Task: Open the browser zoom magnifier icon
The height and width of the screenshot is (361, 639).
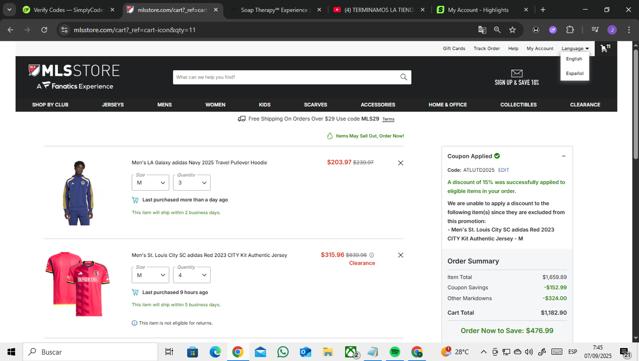Action: point(497,30)
